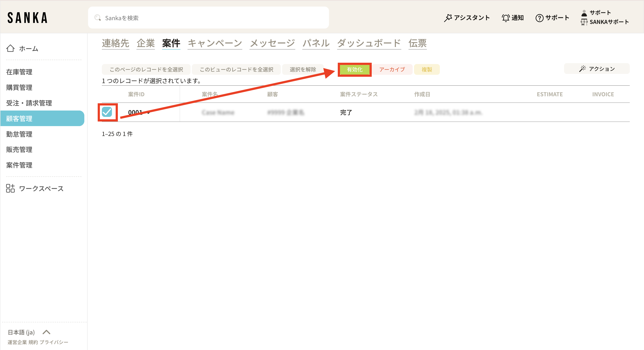Open 在庫管理 in the sidebar
Screen dimensions: 644x350
[x=19, y=72]
